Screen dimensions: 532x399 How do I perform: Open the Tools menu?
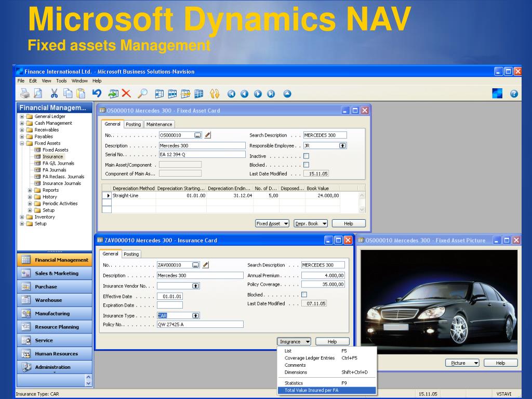[x=61, y=81]
